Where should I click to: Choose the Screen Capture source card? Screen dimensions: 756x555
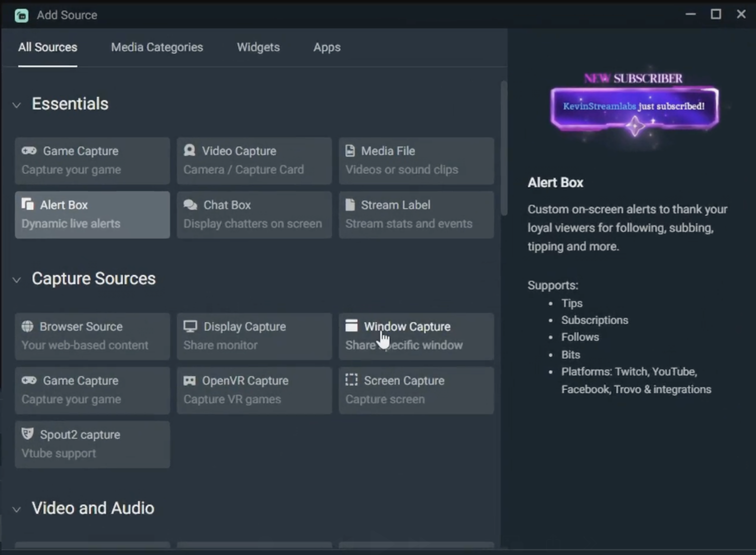point(416,390)
